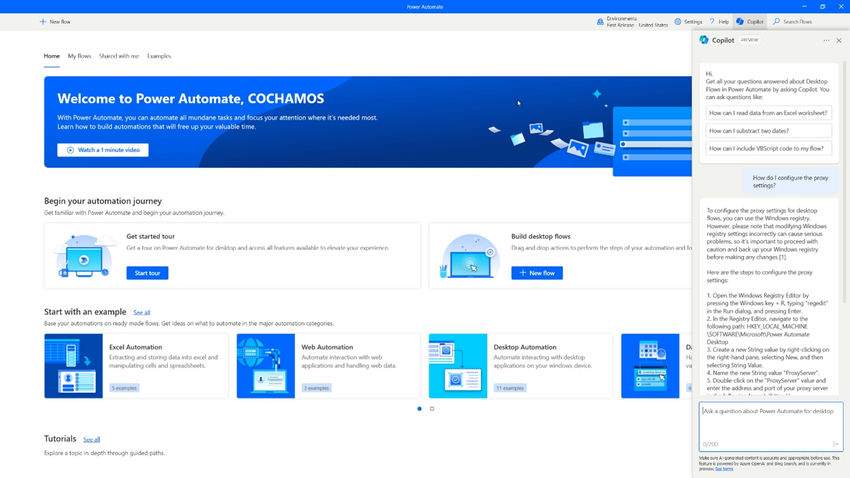Viewport: 850px width, 478px height.
Task: Click the New flow plus button in toolbar
Action: [55, 22]
